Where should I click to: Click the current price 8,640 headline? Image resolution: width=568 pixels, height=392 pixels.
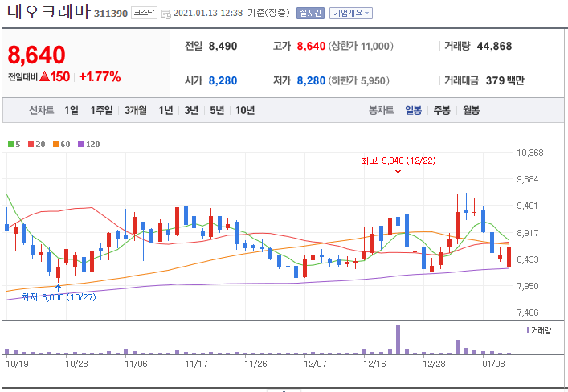pos(36,55)
